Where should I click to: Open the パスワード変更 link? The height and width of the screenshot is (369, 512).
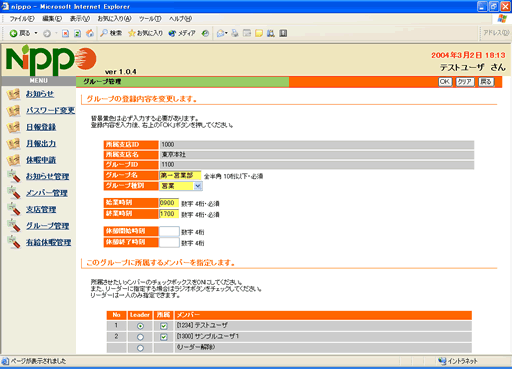[x=51, y=110]
